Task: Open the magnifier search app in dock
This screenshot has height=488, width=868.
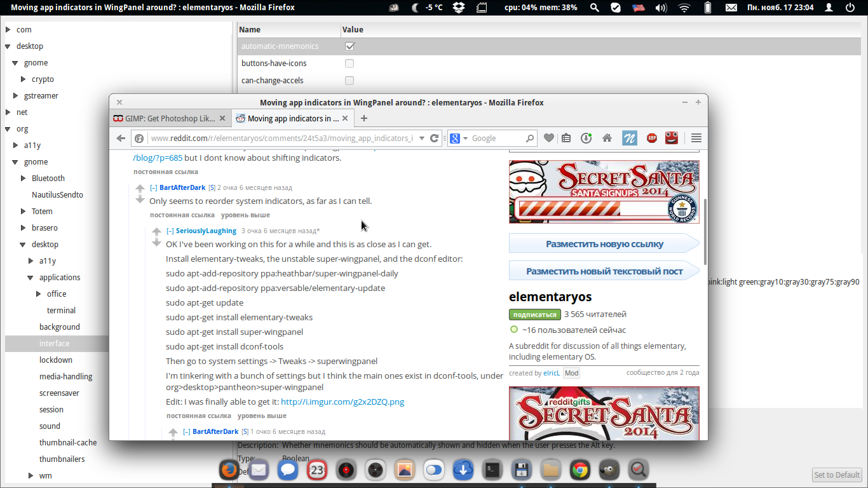Action: pos(638,470)
